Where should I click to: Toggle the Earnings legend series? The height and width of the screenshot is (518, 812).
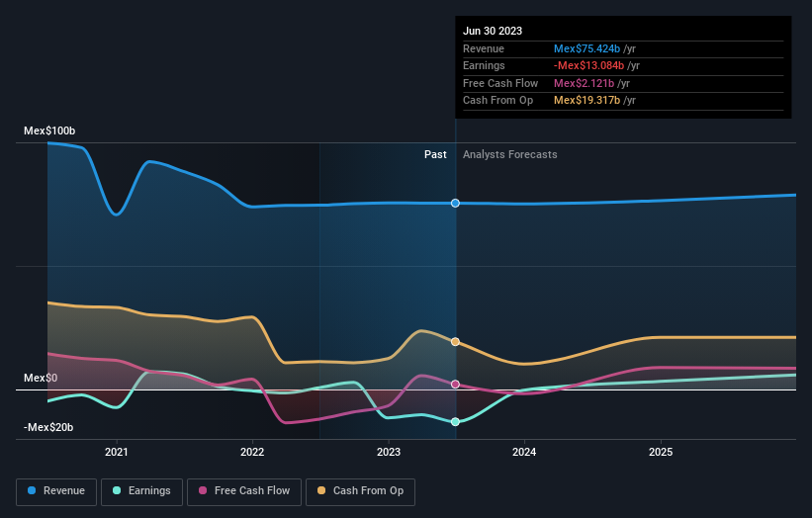(x=141, y=491)
